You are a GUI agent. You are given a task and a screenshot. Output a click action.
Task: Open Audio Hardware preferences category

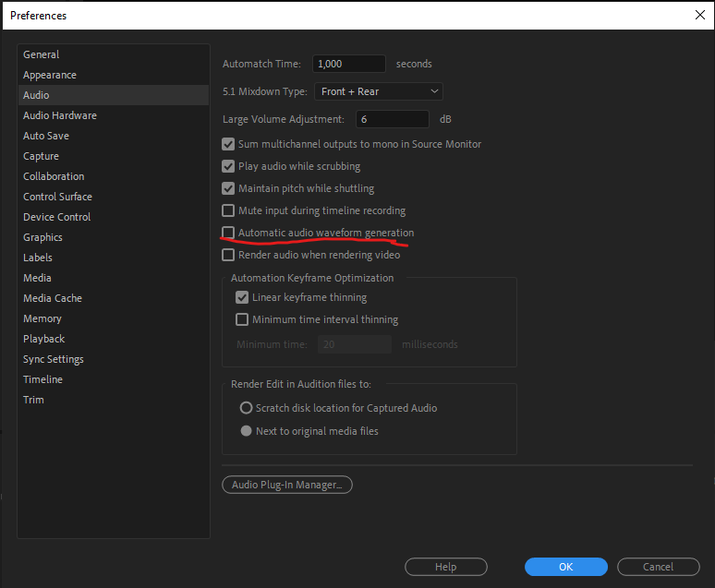tap(60, 115)
